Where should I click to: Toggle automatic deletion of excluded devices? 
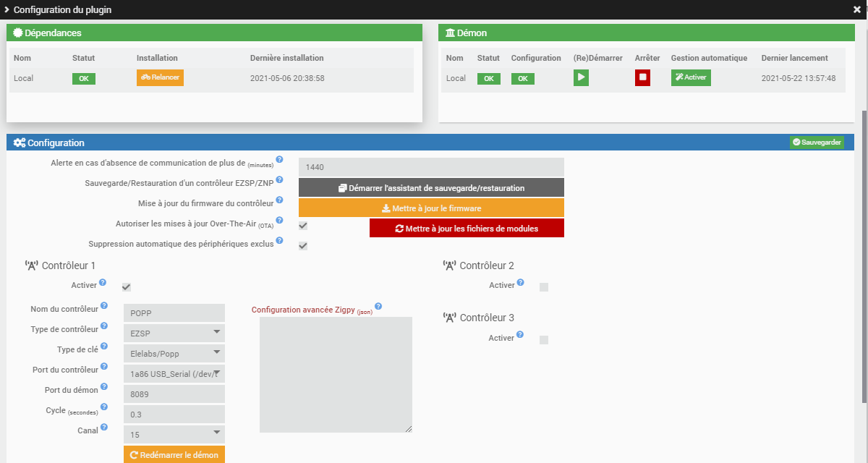[303, 246]
